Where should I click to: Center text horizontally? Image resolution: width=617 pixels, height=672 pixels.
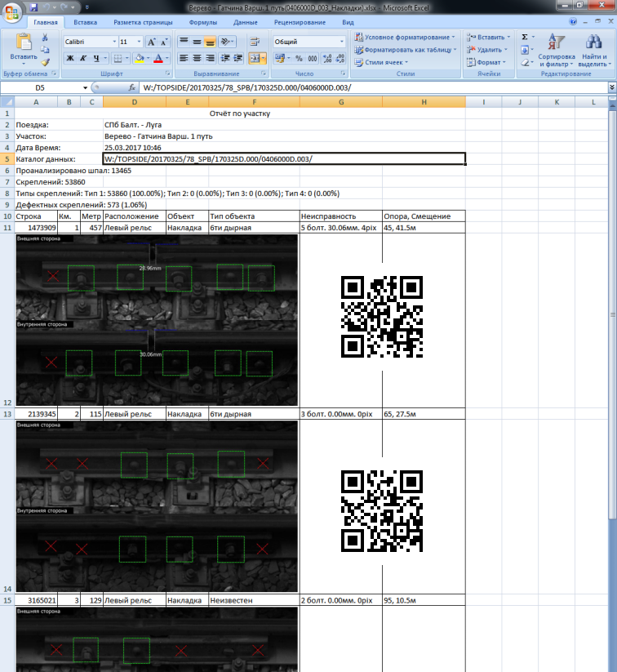(x=198, y=58)
